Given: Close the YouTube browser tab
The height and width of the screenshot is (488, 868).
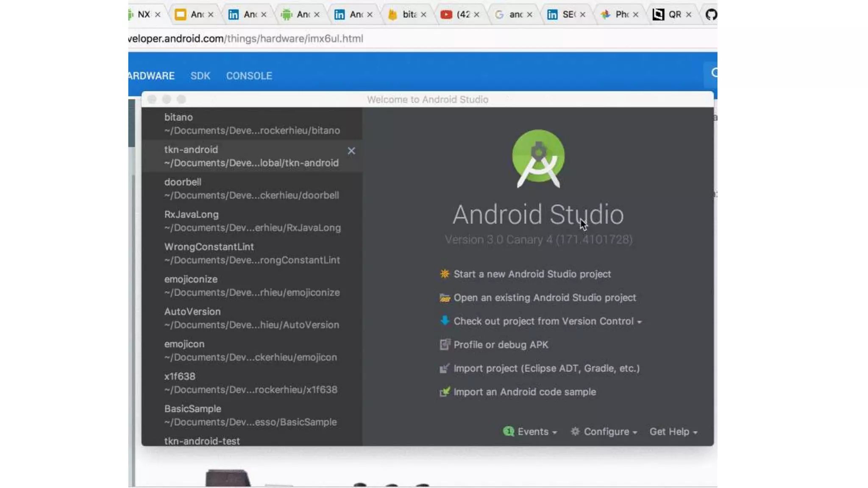Looking at the screenshot, I should pyautogui.click(x=476, y=14).
